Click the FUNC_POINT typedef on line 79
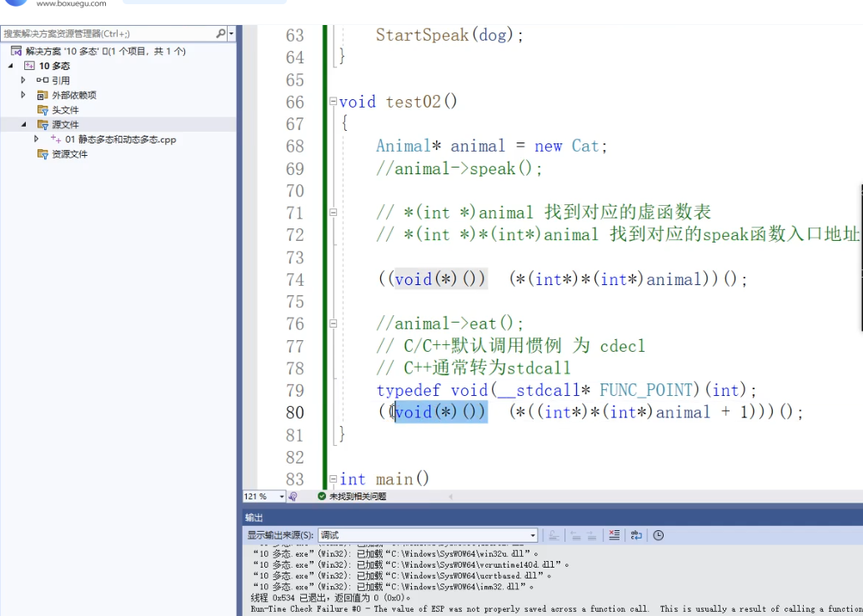863x616 pixels. coord(645,390)
